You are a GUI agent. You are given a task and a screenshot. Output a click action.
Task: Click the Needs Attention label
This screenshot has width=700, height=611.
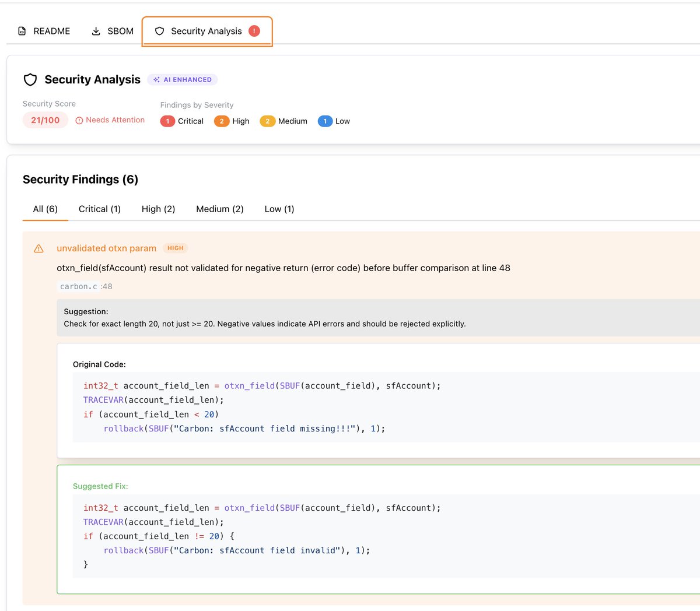[x=115, y=120]
